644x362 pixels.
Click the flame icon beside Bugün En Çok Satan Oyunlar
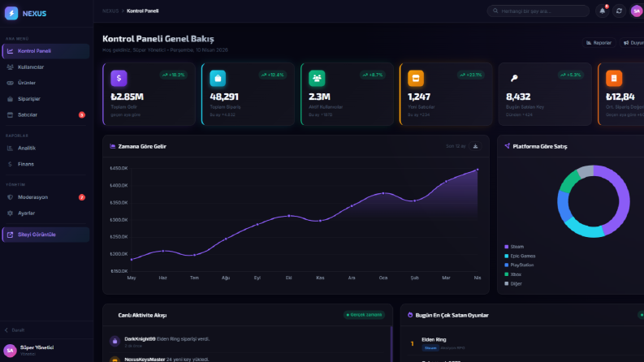click(410, 315)
